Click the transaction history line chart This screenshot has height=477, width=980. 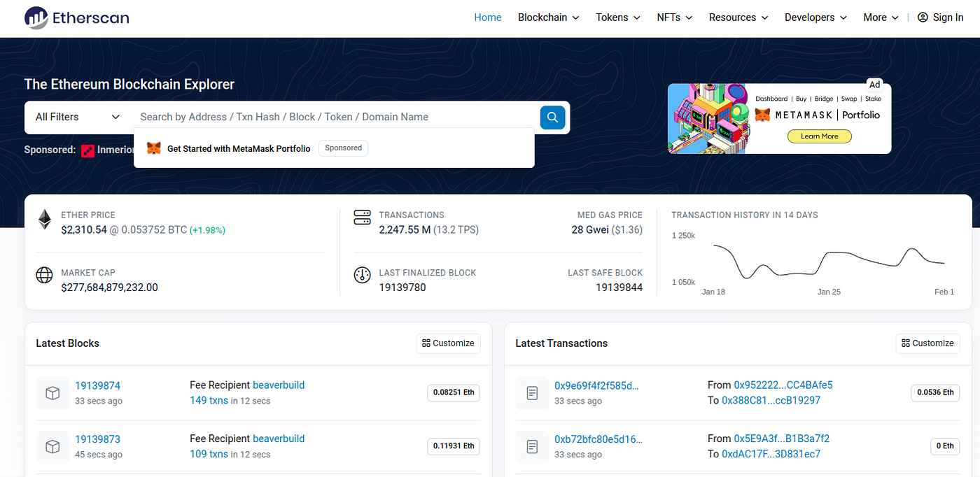click(x=829, y=262)
